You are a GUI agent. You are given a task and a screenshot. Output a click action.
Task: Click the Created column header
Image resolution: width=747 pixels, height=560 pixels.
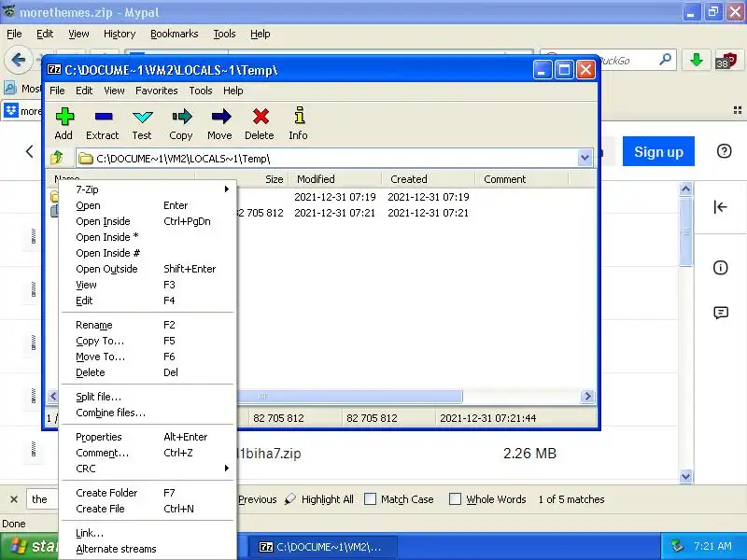(428, 179)
